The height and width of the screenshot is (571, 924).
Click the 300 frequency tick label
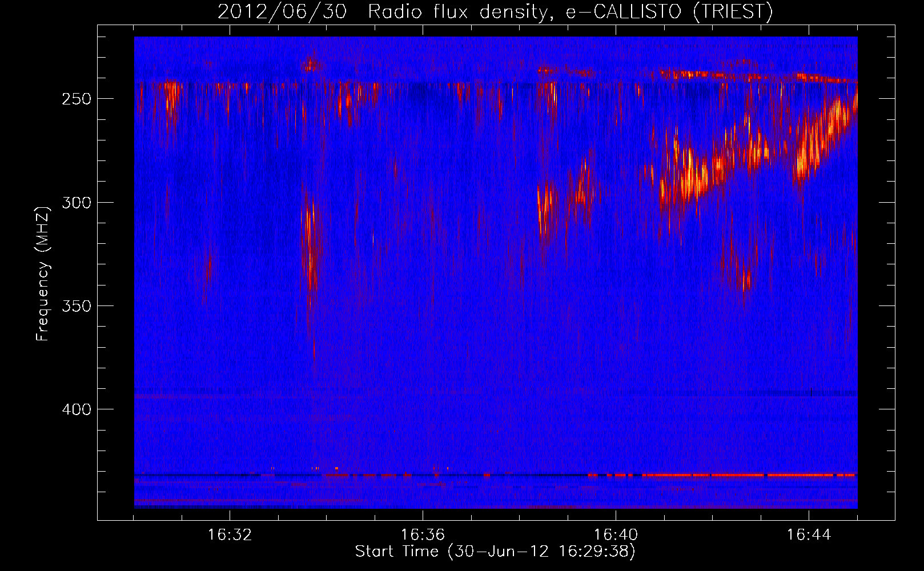pos(76,202)
